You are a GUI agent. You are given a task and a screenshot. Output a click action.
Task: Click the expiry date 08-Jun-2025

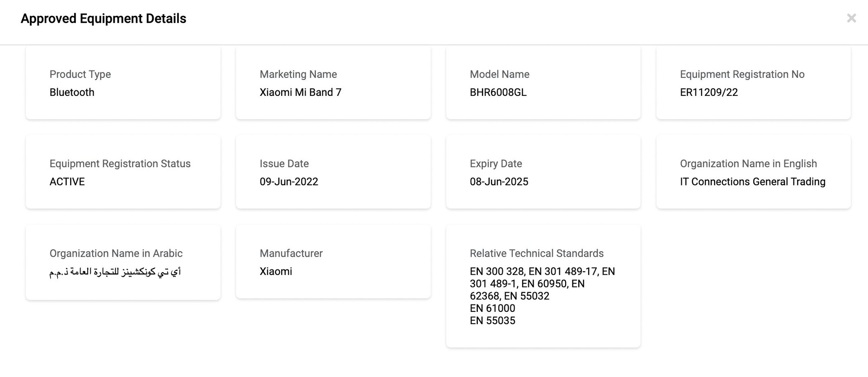499,182
